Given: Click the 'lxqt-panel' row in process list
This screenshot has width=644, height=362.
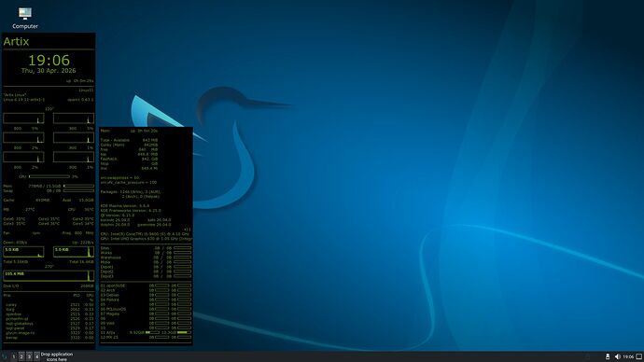Looking at the screenshot, I should pyautogui.click(x=49, y=327).
